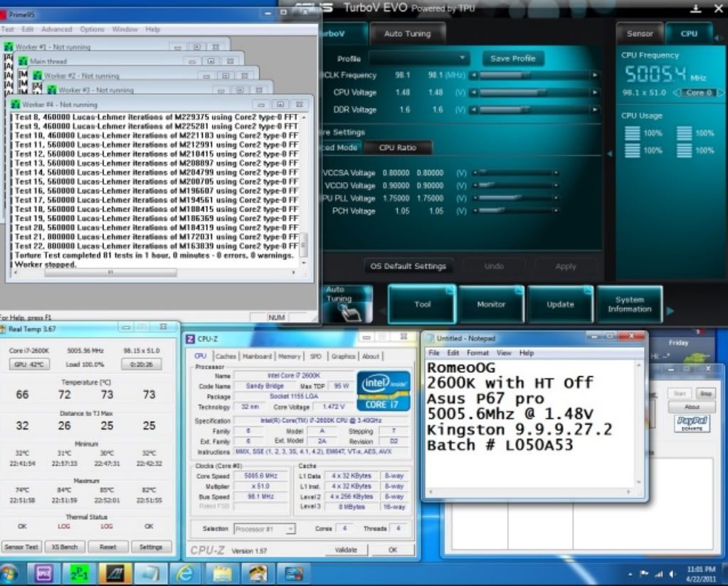Open the Windows Explorer folder on the taskbar
The image size is (728, 586).
pos(221,575)
